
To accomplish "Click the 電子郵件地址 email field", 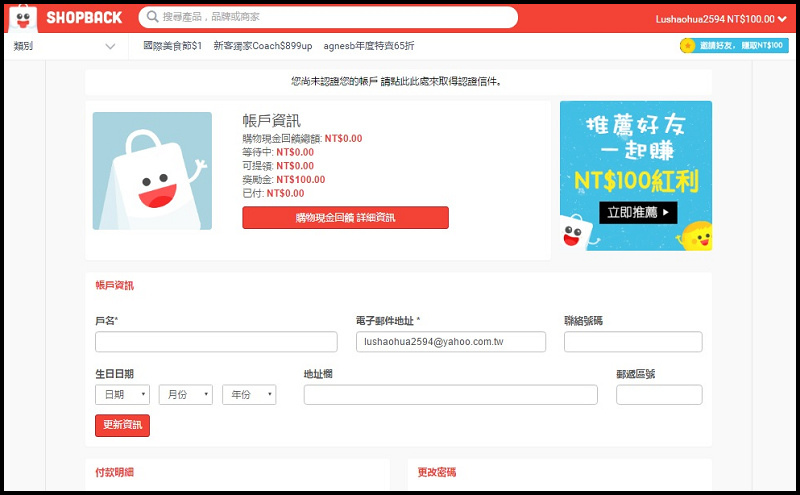I will (451, 341).
